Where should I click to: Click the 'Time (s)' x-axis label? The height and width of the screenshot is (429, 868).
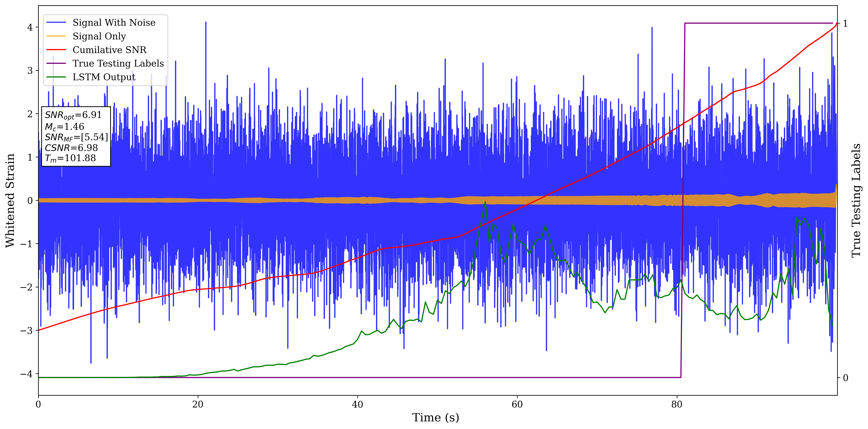tap(435, 418)
